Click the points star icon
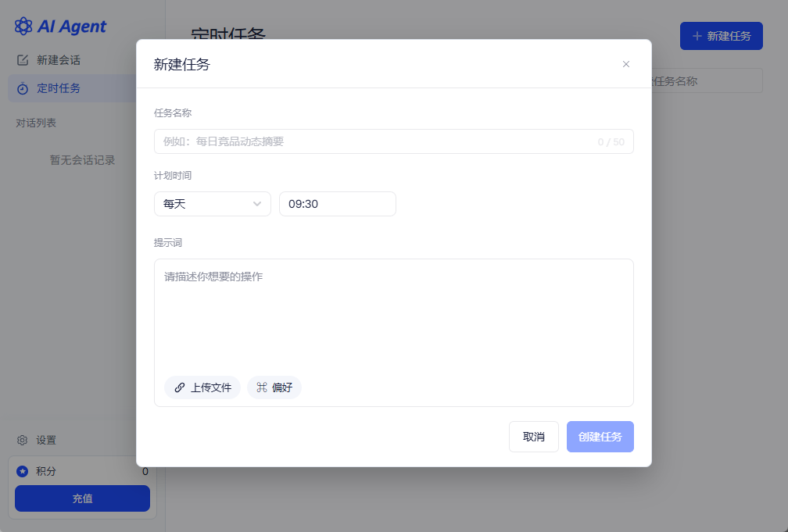This screenshot has width=788, height=532. tap(22, 471)
